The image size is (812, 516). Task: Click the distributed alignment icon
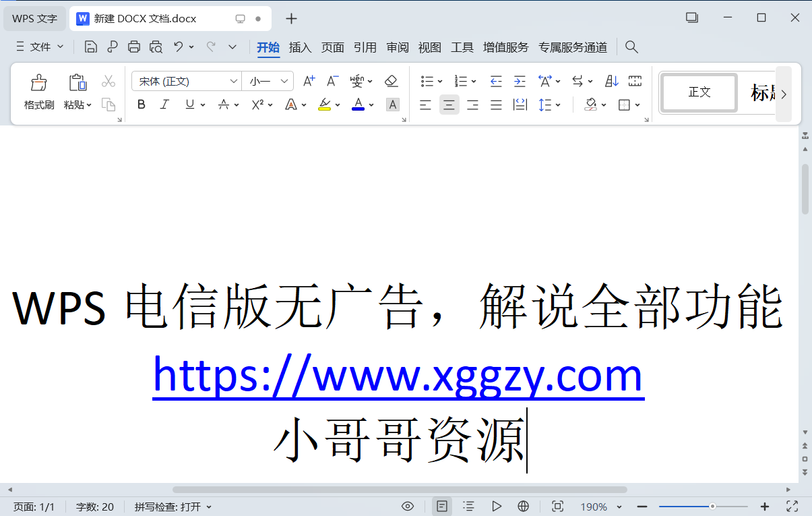pos(520,105)
